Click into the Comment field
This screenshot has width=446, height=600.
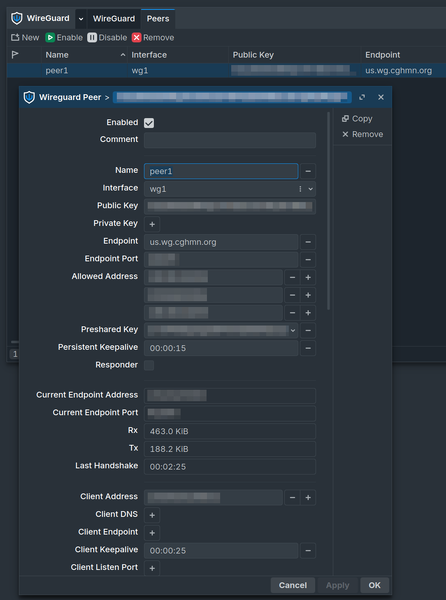(x=230, y=140)
